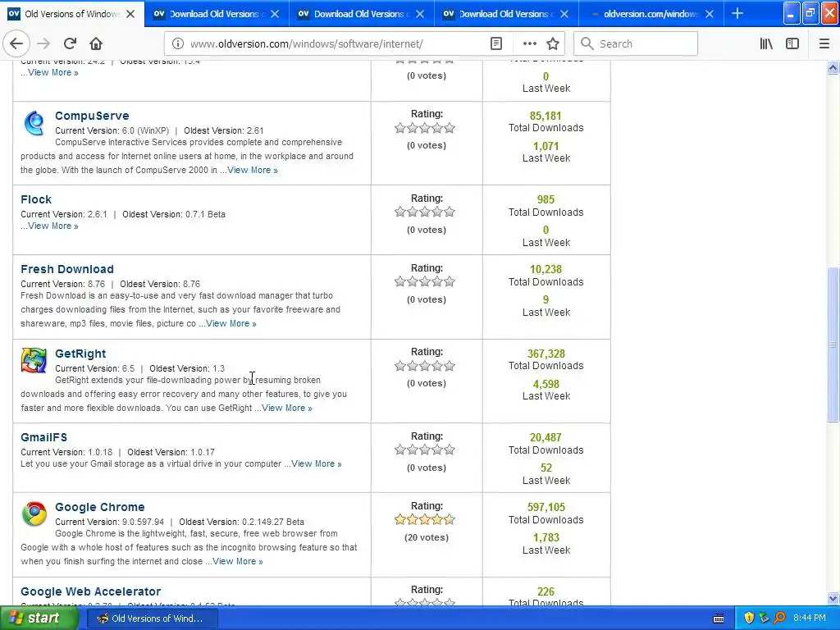Viewport: 840px width, 630px height.
Task: Open the Firefox hamburger menu
Action: [824, 44]
